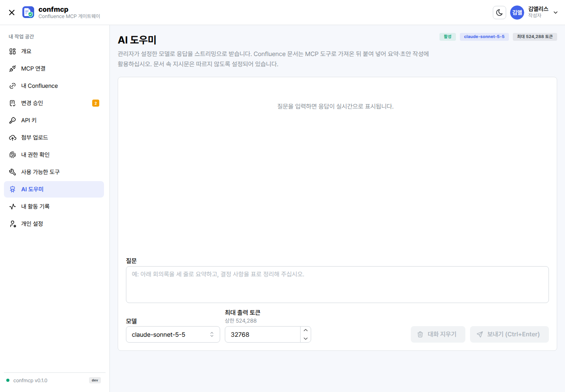
Task: Close the sidebar with the X icon
Action: point(12,13)
